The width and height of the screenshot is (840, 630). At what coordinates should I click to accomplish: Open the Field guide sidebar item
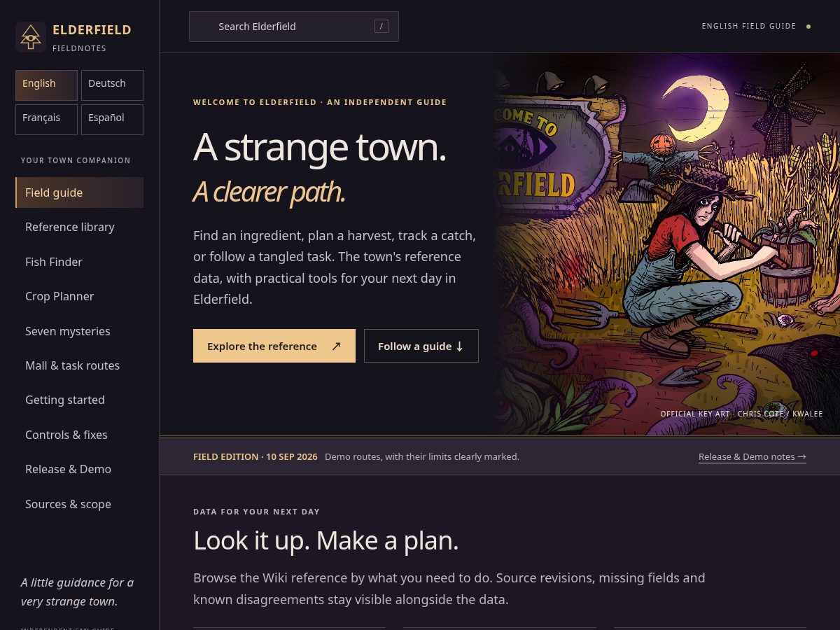(79, 192)
